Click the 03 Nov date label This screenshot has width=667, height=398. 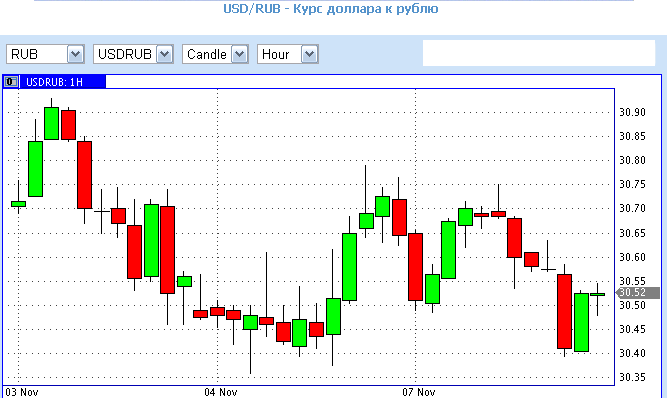pyautogui.click(x=22, y=392)
